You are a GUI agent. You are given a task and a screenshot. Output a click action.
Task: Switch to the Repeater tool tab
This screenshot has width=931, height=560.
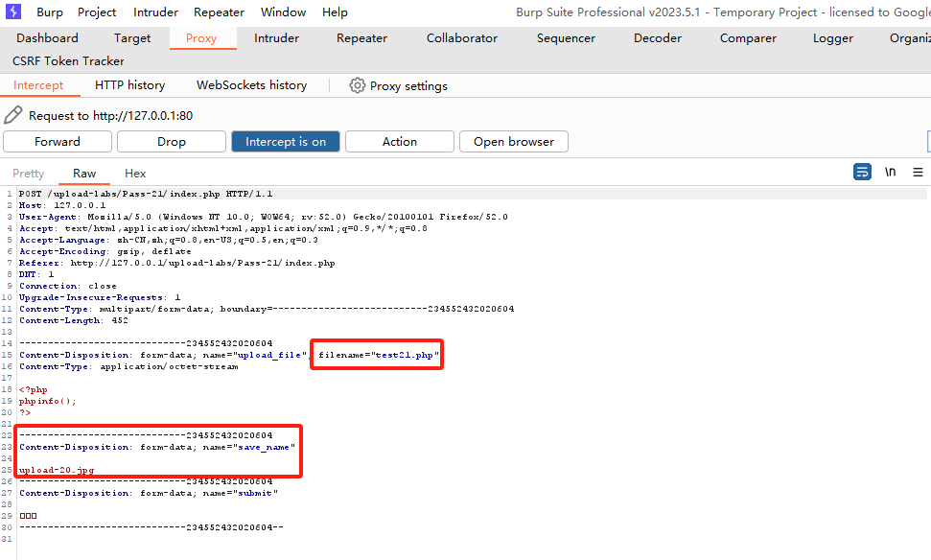click(x=361, y=38)
